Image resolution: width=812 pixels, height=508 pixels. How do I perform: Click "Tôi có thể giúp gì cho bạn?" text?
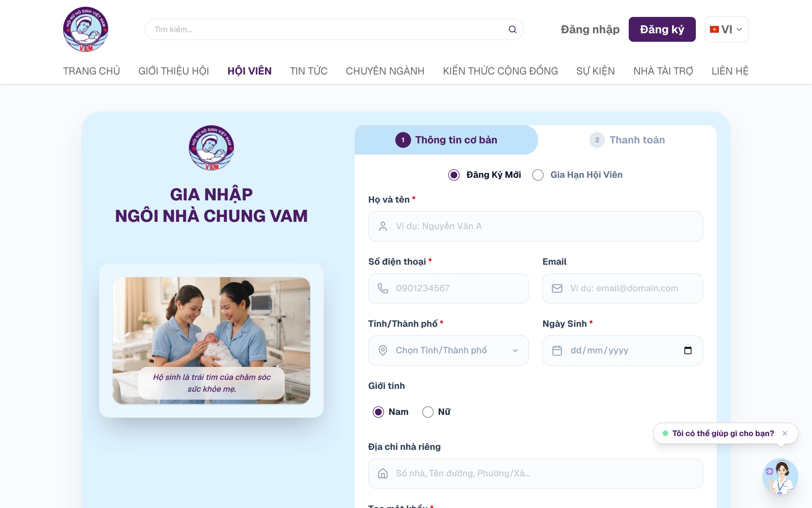click(x=723, y=433)
